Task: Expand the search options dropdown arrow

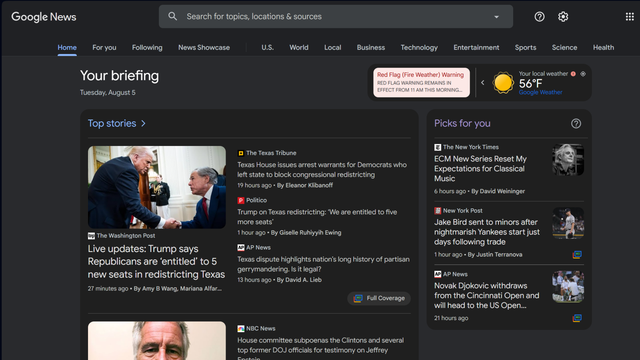Action: point(496,17)
